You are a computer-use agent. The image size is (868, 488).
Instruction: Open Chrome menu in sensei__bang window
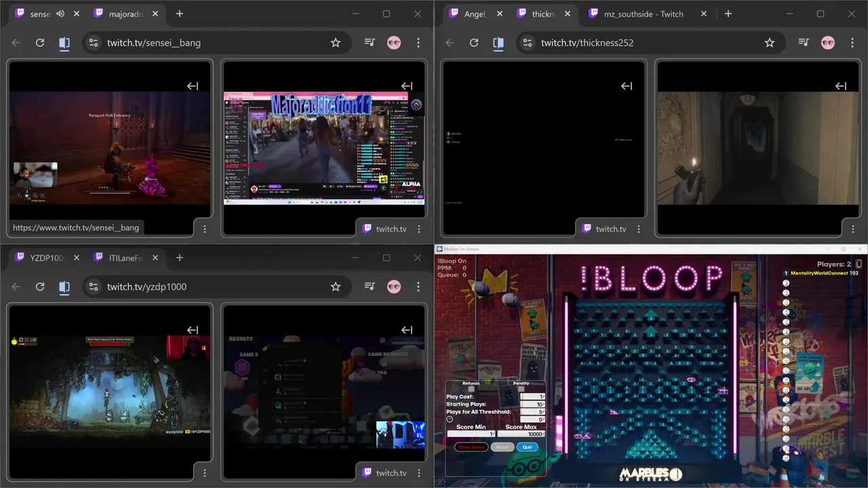pos(418,43)
